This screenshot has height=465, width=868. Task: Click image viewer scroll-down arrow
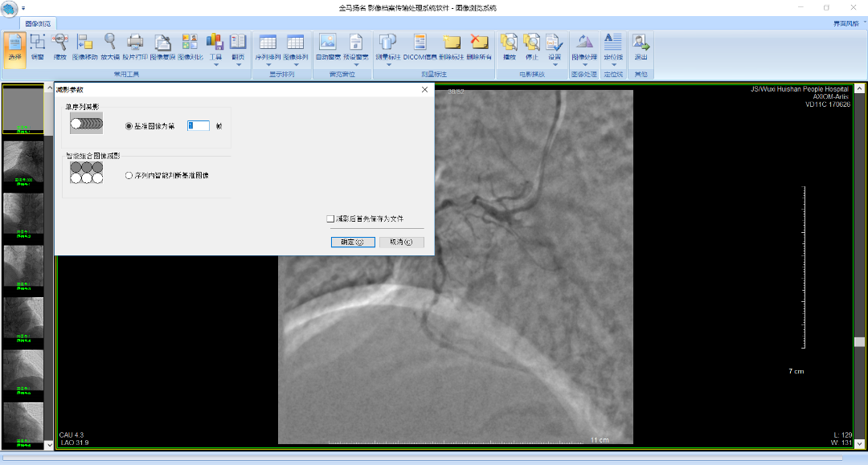tap(860, 443)
